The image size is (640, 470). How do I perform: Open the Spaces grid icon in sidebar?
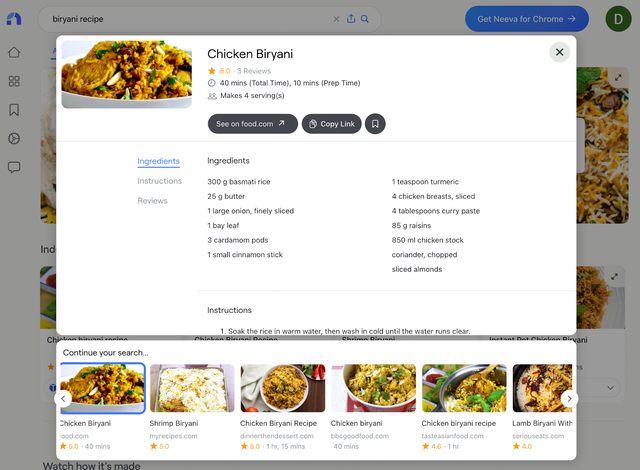[x=14, y=81]
